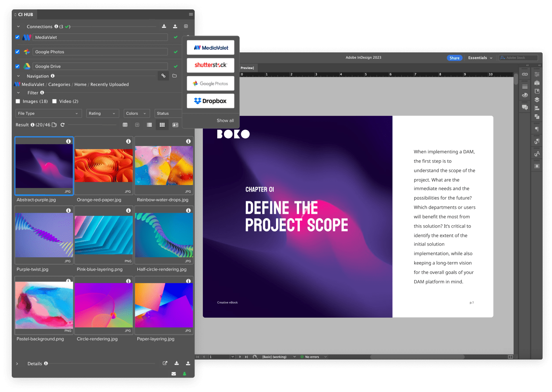Open the Status dropdown

[168, 113]
